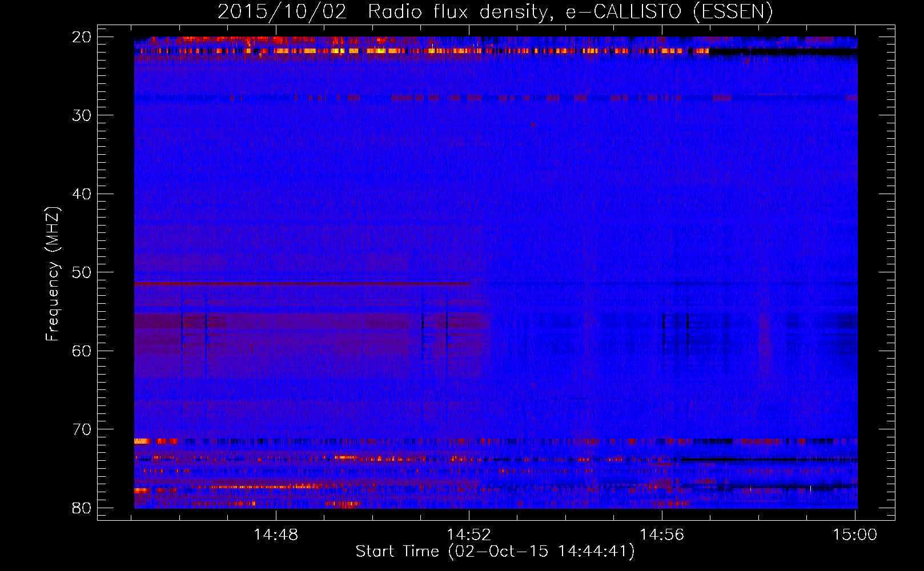This screenshot has width=924, height=571.
Task: Click the 40 frequency tick label
Action: click(82, 194)
